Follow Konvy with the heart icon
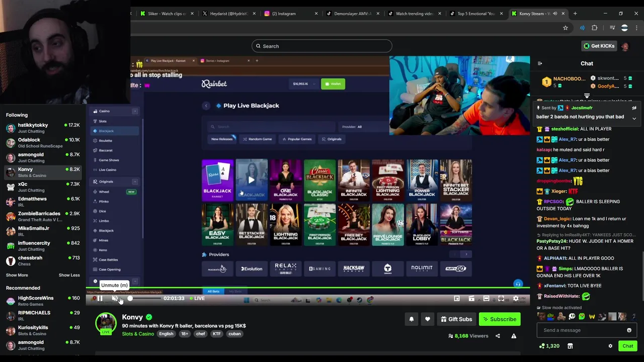 (428, 319)
